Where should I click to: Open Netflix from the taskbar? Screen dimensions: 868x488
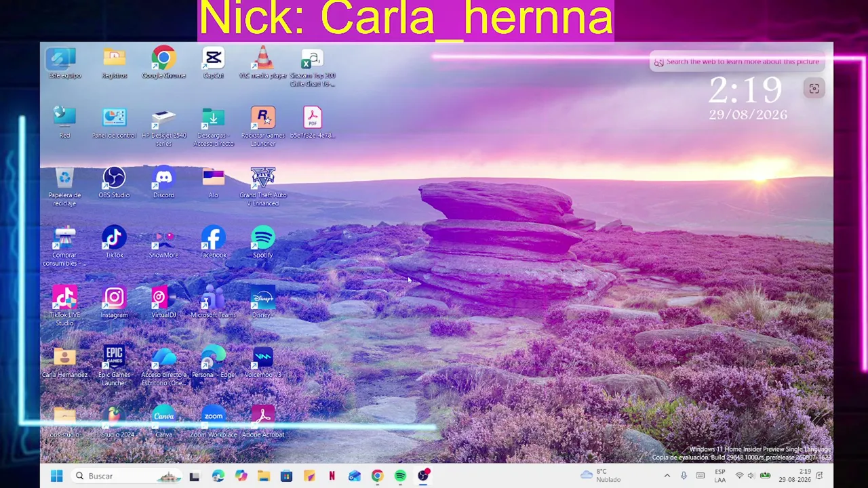pyautogui.click(x=332, y=476)
